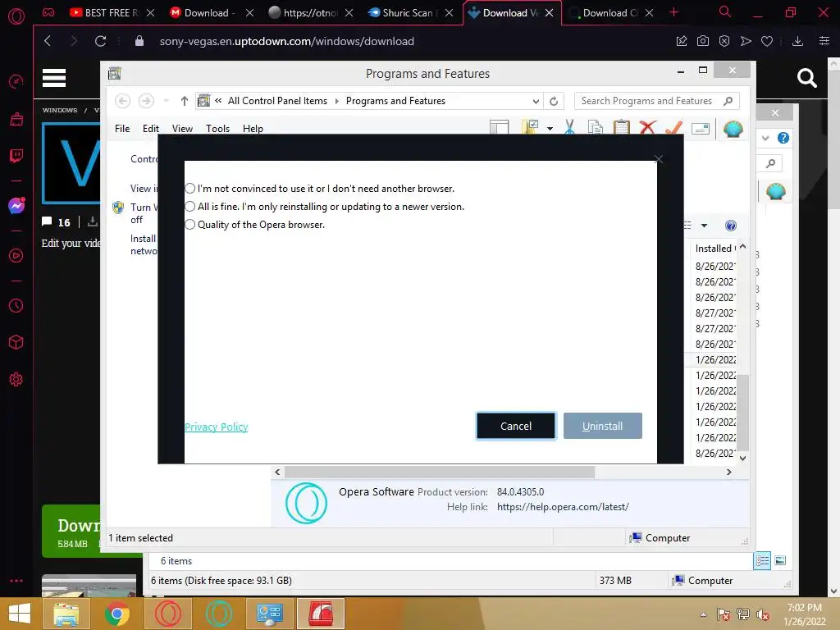
Task: Click the shell icon in Programs and Features toolbar
Action: tap(733, 129)
